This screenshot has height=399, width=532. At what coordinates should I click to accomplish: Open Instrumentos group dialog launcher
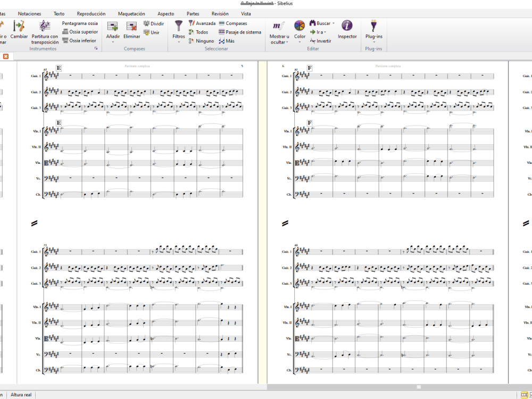pos(96,49)
